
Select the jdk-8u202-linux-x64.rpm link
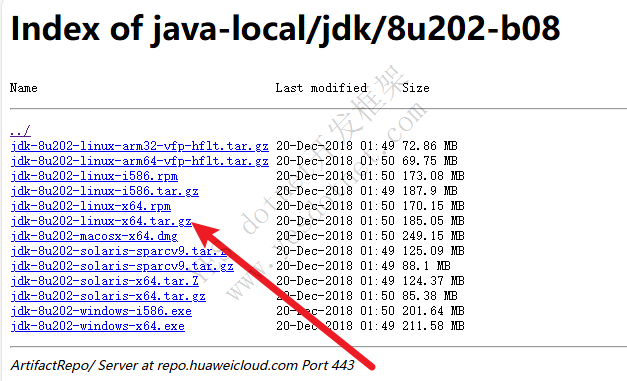click(x=91, y=206)
